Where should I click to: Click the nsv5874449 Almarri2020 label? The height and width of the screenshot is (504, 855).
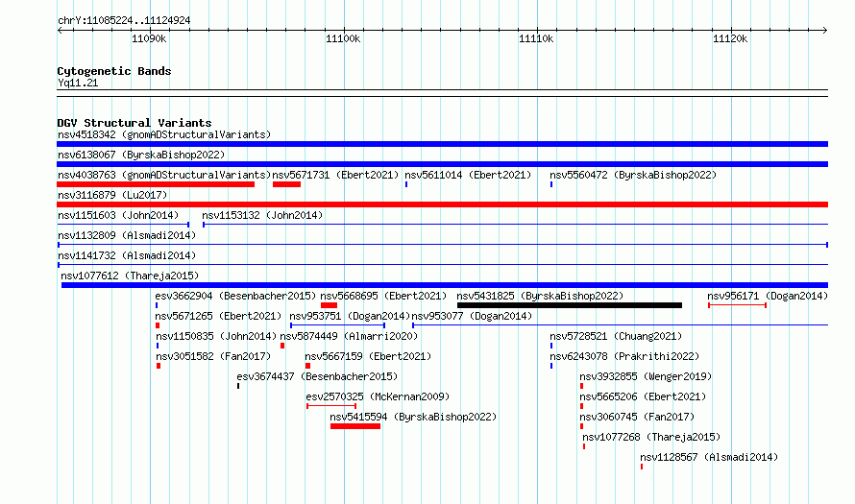click(349, 336)
